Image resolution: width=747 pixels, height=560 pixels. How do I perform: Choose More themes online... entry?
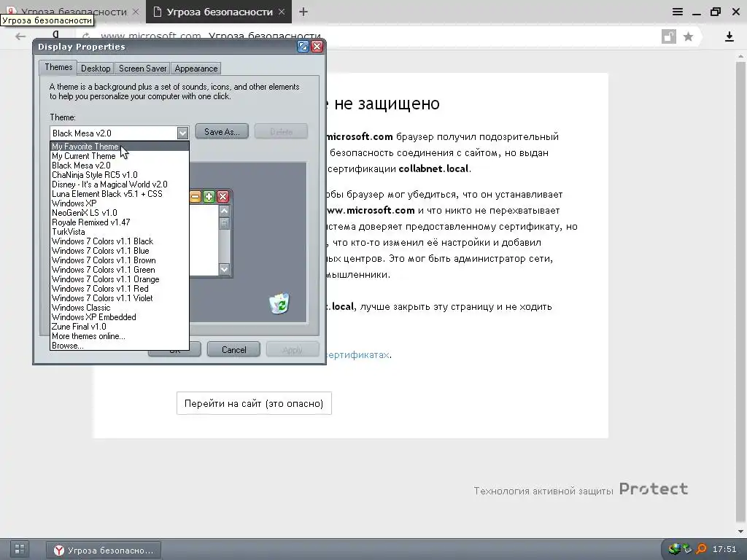[120, 336]
